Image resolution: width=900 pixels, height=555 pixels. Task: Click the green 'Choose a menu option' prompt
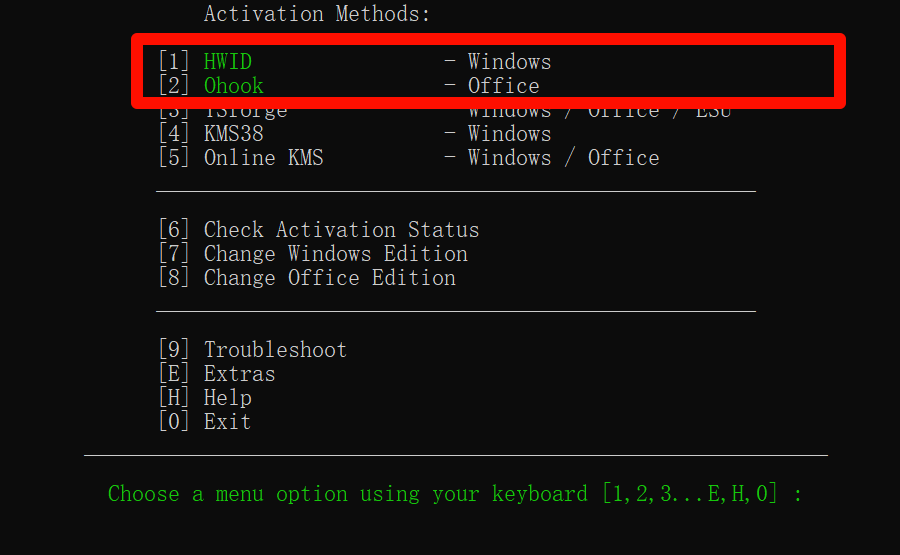[347, 494]
